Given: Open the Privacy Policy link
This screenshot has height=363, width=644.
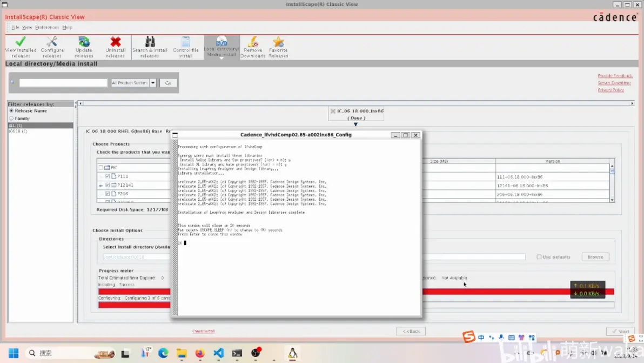Looking at the screenshot, I should coord(611,90).
